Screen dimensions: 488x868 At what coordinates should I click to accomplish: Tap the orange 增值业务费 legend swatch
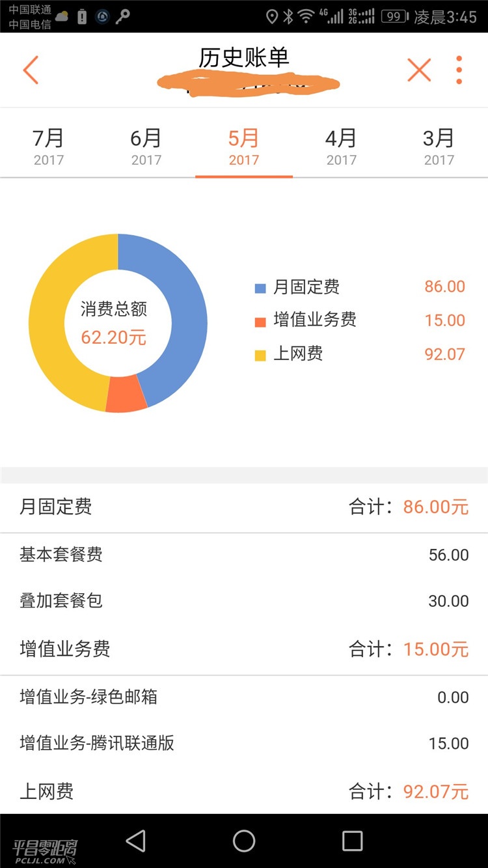point(260,322)
